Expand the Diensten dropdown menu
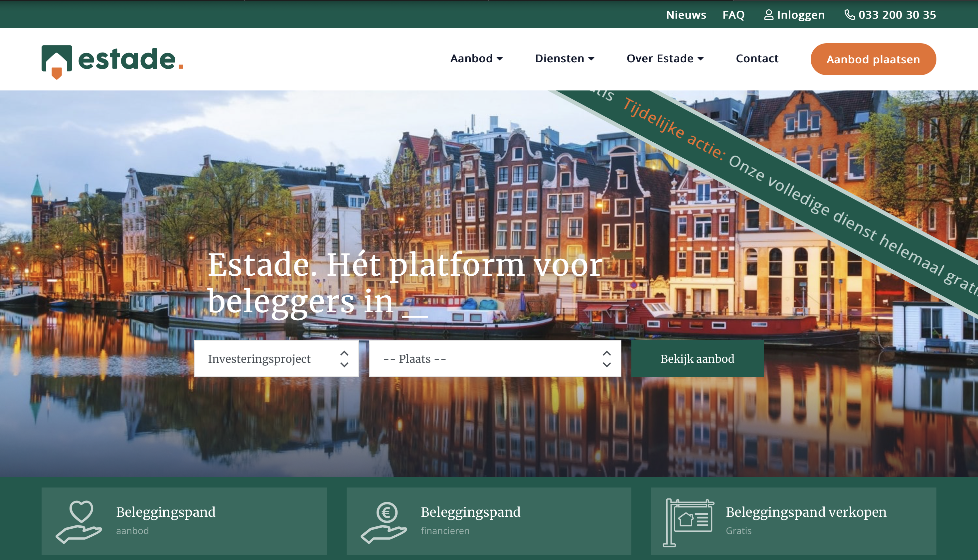The width and height of the screenshot is (978, 560). click(x=565, y=59)
